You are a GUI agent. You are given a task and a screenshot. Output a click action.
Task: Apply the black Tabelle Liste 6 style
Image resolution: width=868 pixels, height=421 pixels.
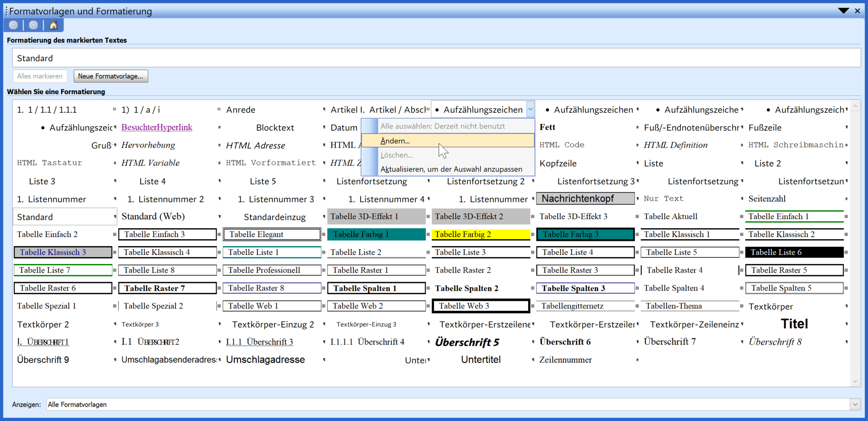794,252
